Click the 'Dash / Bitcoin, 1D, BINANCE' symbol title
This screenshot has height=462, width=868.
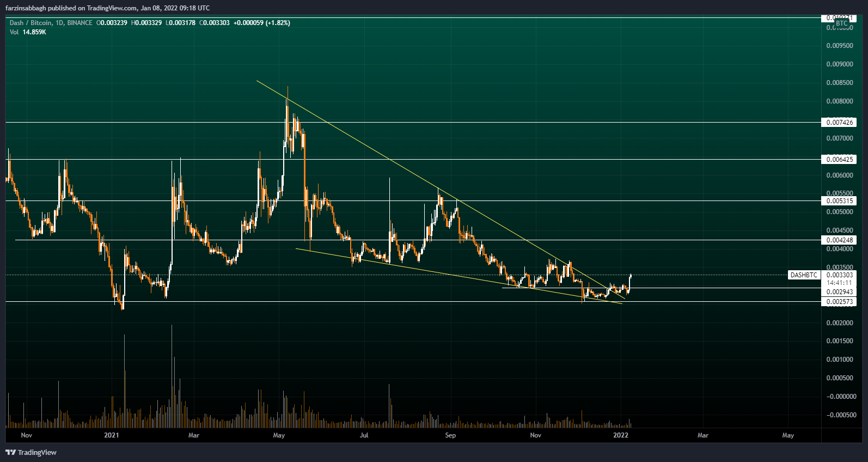(x=51, y=23)
